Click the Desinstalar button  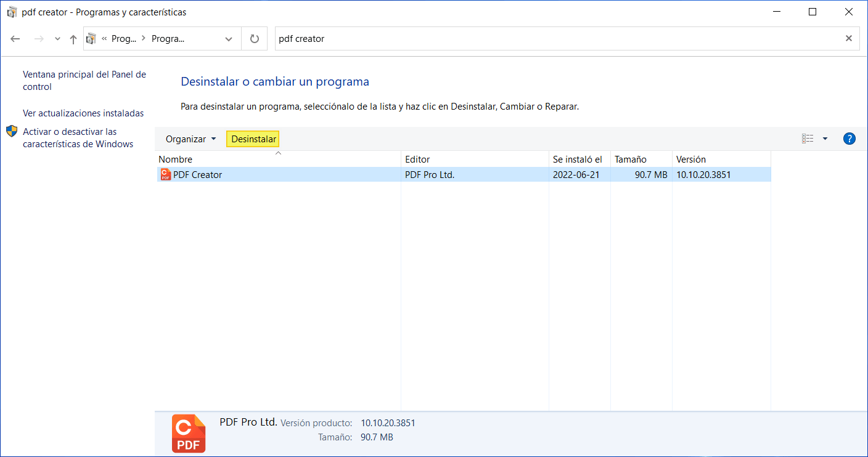pos(253,139)
